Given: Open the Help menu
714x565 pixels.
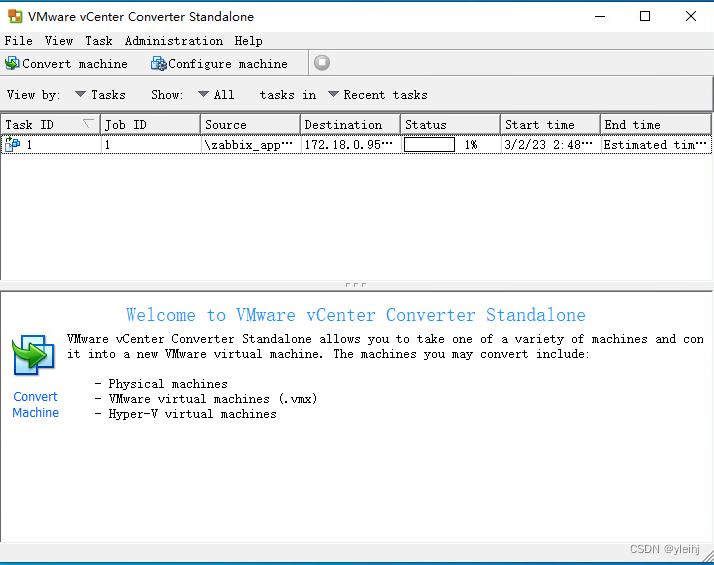Looking at the screenshot, I should click(x=249, y=41).
